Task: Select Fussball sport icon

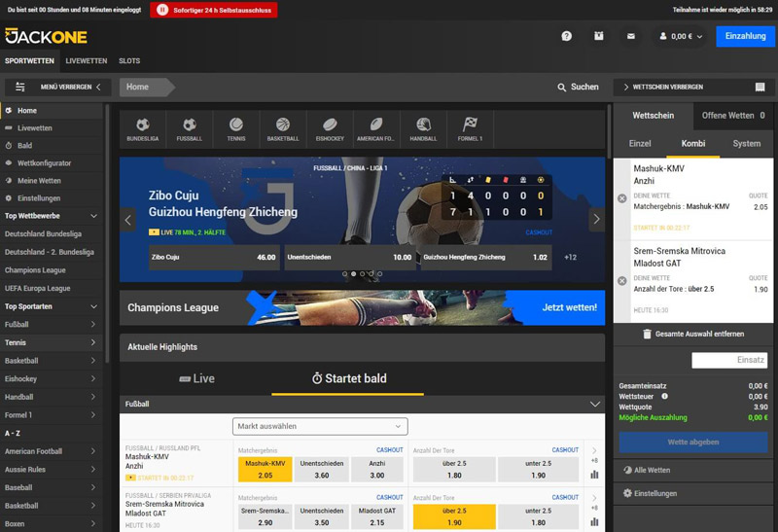Action: click(189, 129)
